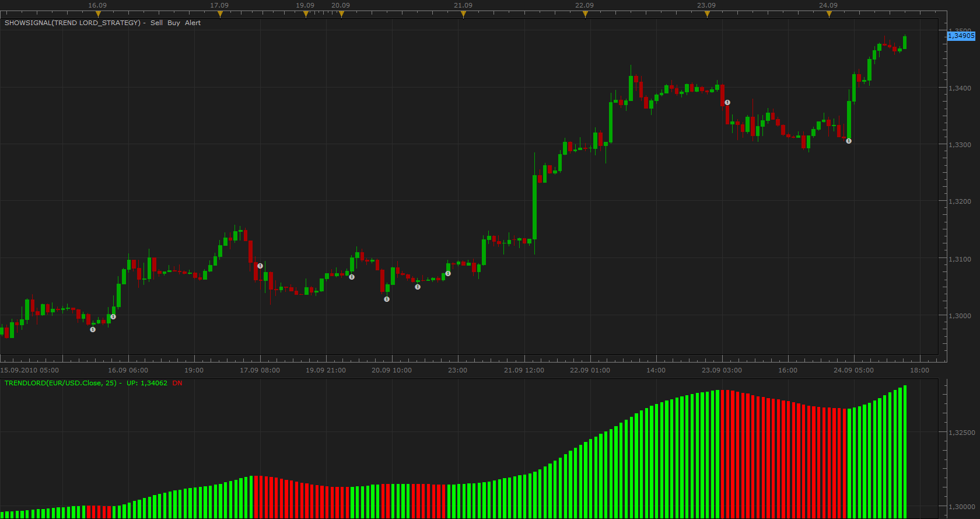Click the red DN indicator label
This screenshot has width=980, height=519.
coord(177,383)
